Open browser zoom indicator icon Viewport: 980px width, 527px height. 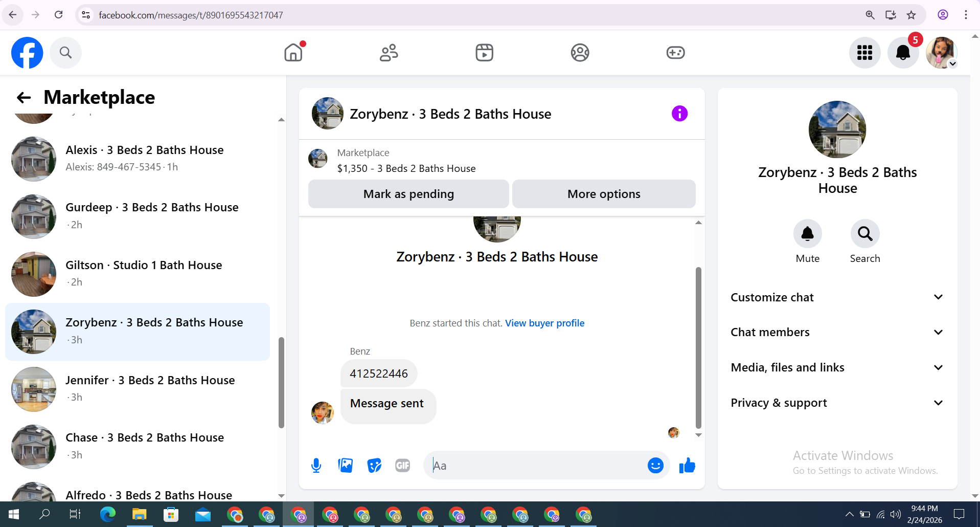[x=870, y=15]
